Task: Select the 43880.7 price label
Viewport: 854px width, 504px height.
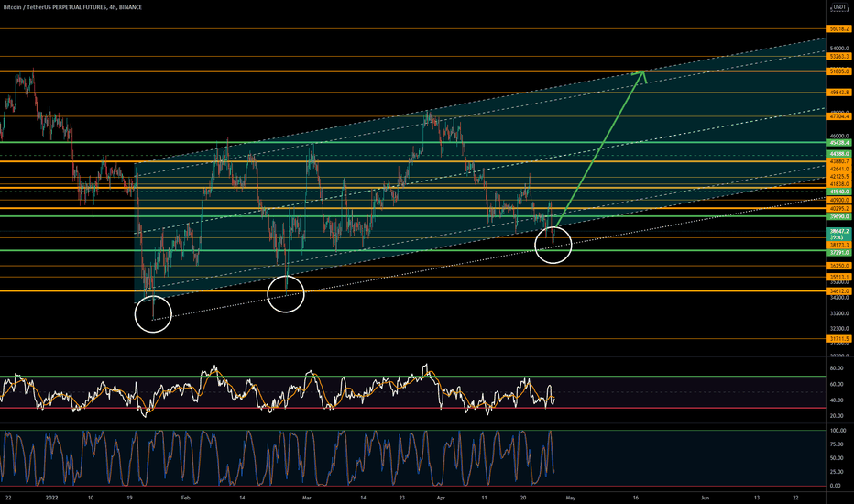Action: point(839,162)
